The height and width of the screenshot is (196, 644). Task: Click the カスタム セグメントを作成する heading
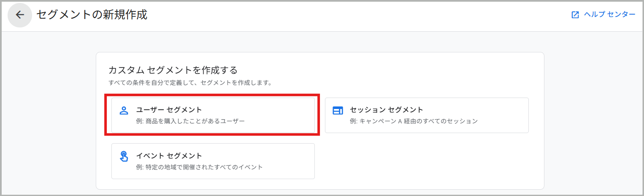(x=173, y=70)
